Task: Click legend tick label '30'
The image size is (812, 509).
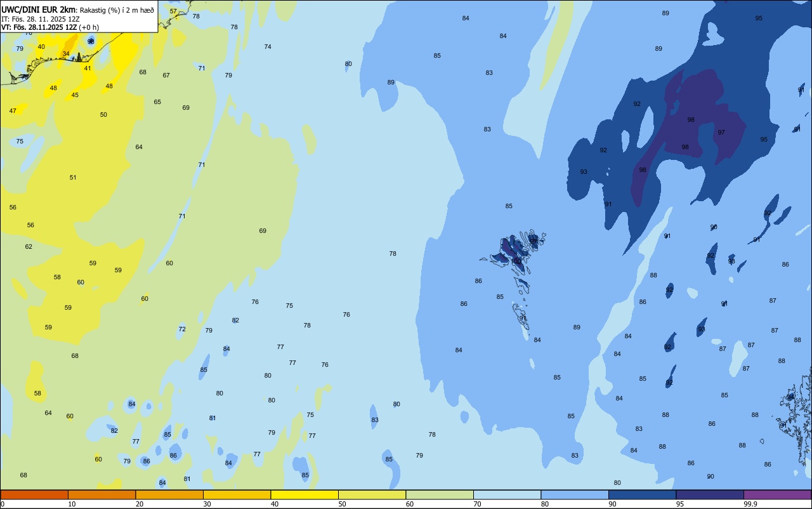Action: (207, 504)
